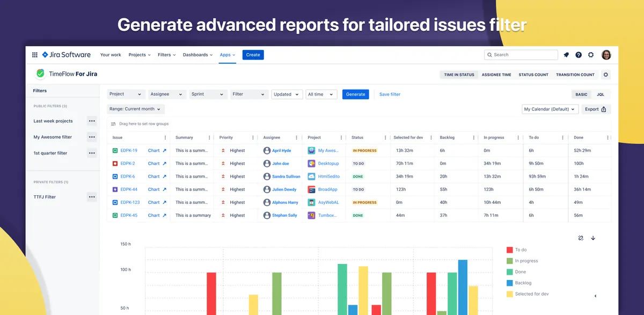Open issue EDPK-19 link

[x=129, y=151]
